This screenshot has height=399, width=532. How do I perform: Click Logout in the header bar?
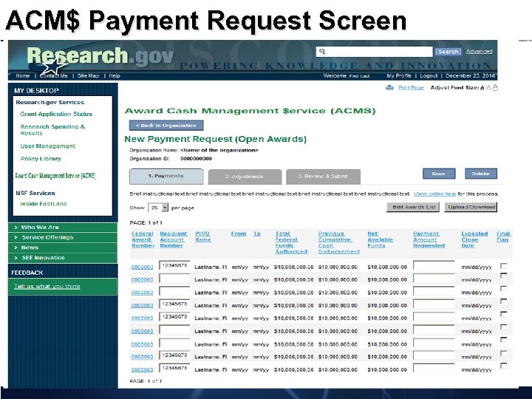click(x=429, y=76)
